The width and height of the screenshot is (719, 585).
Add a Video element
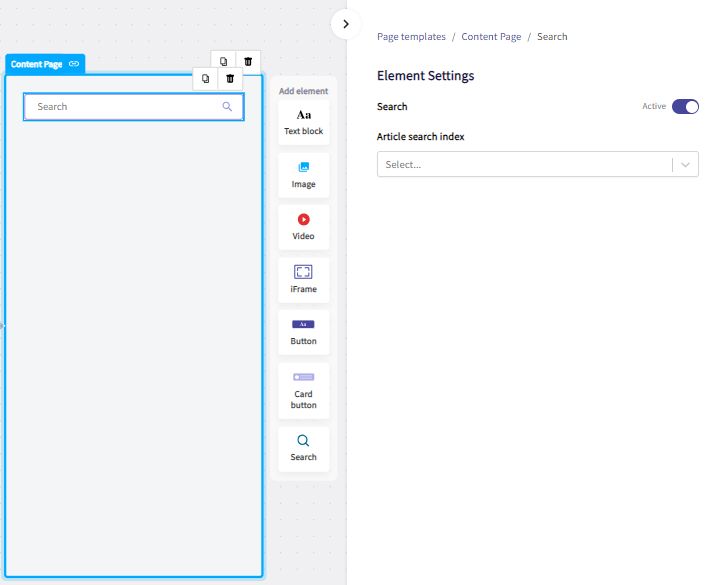pos(303,227)
